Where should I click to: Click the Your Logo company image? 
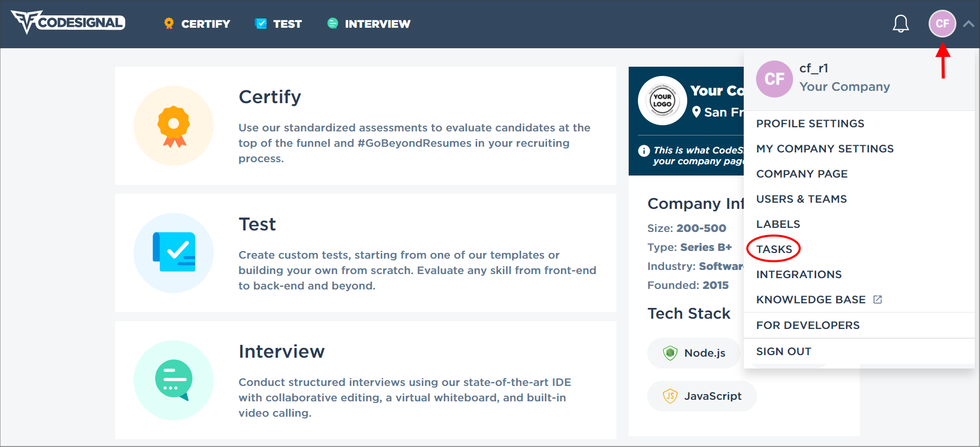click(x=663, y=101)
